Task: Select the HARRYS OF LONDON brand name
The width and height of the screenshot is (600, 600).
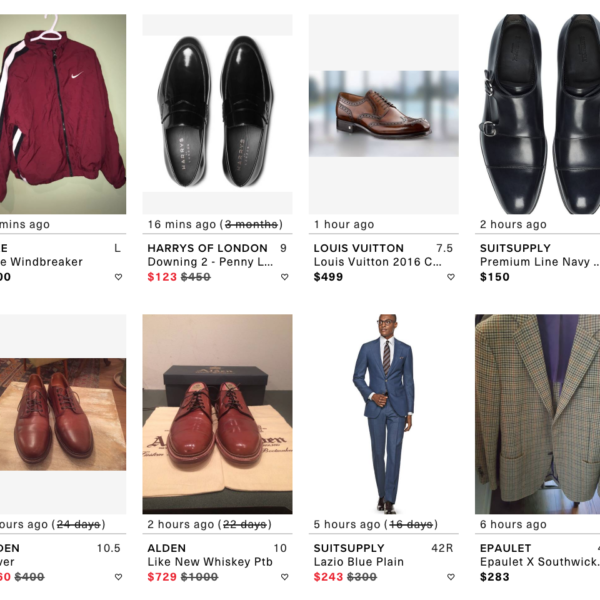Action: pos(207,248)
